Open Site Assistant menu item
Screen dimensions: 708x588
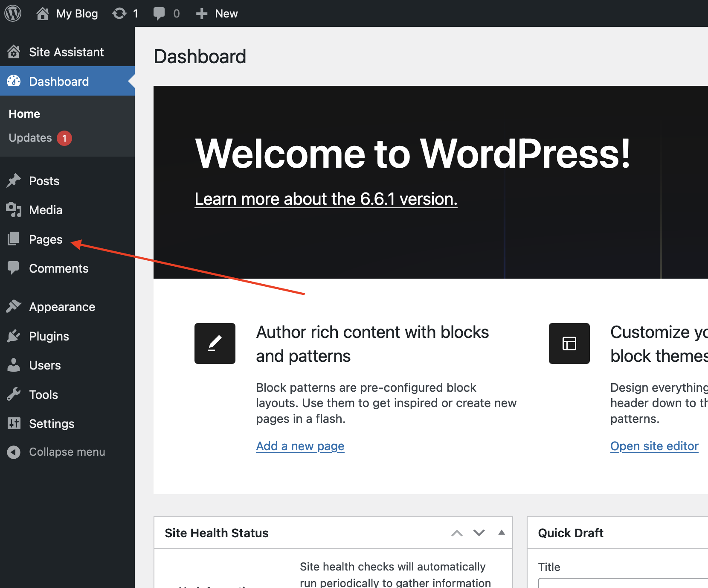point(67,52)
